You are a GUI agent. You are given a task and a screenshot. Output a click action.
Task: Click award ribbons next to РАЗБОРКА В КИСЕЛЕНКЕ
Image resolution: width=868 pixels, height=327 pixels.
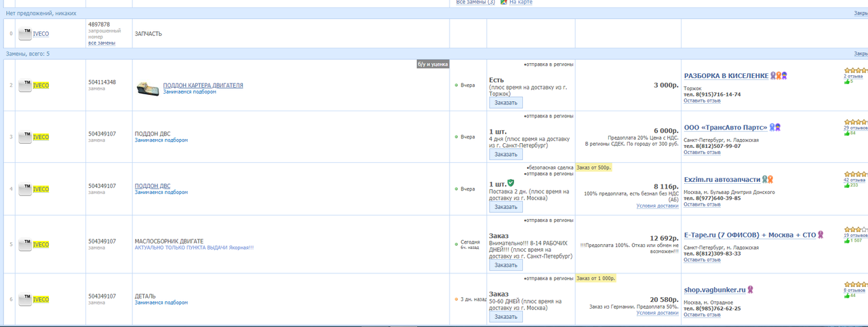779,75
